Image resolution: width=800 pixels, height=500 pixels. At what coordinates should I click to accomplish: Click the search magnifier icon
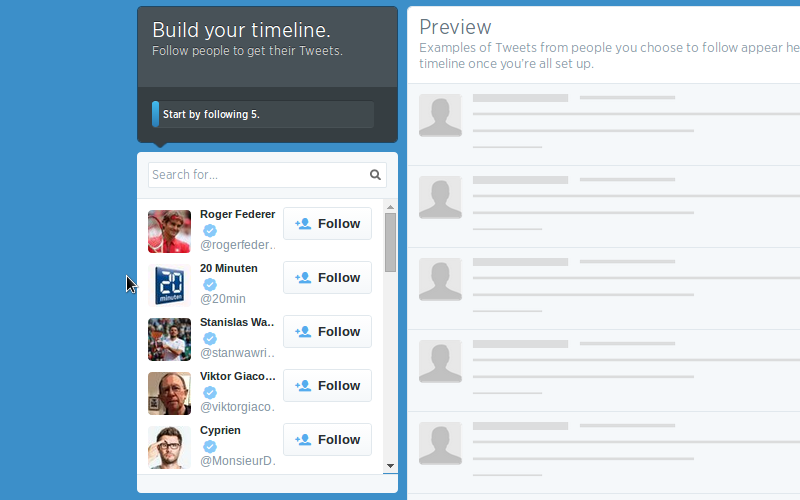click(x=375, y=175)
